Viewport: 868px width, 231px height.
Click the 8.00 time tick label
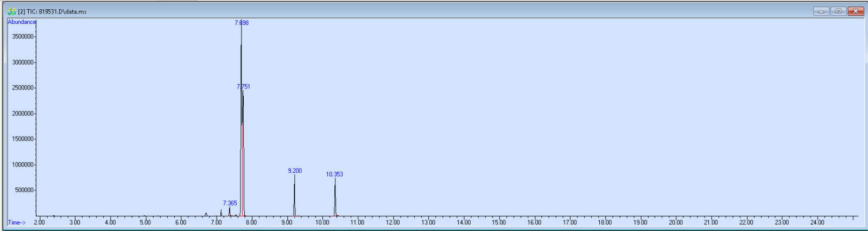pyautogui.click(x=251, y=222)
